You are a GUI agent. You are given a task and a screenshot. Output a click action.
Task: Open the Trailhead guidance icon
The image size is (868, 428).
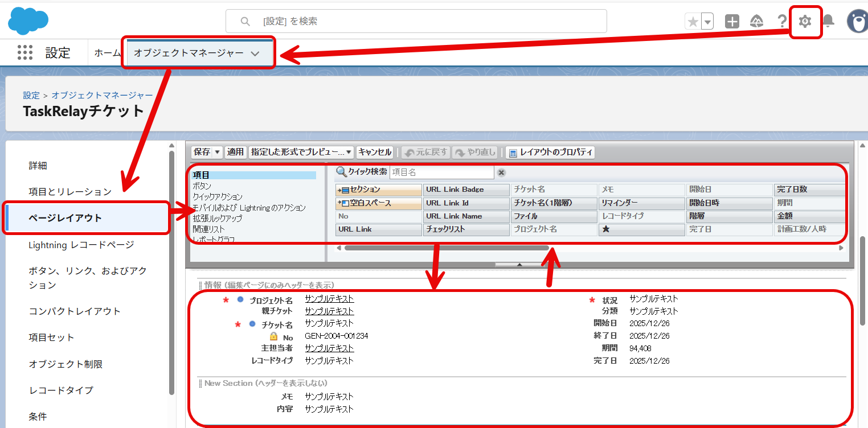757,22
